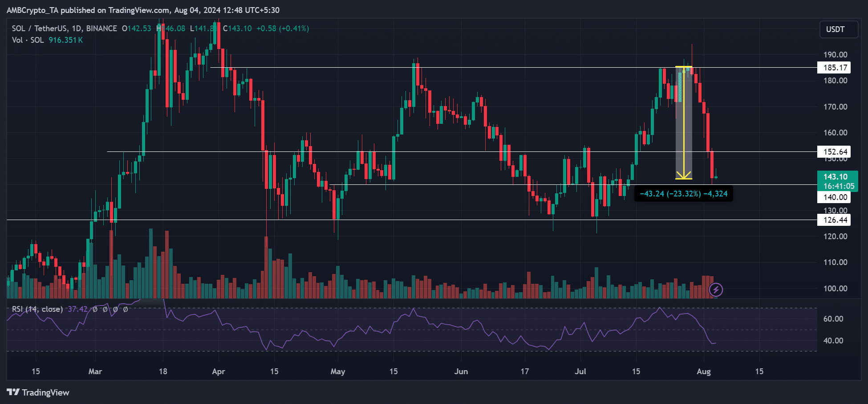Click the volume value 916.351K
Viewport: 868px width, 404px height.
[x=65, y=40]
